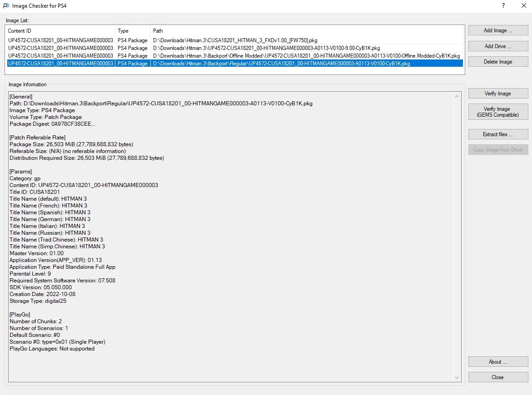The width and height of the screenshot is (532, 395).
Task: Click the Add Image button
Action: coord(498,31)
